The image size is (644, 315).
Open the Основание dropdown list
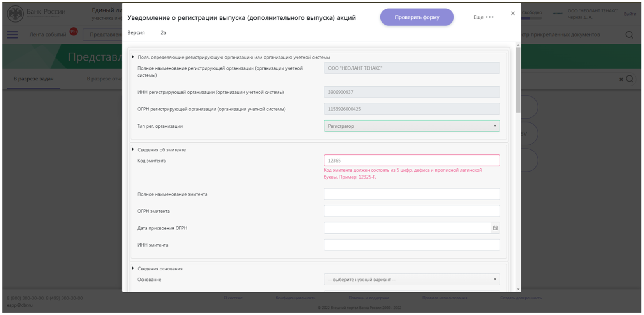(412, 280)
